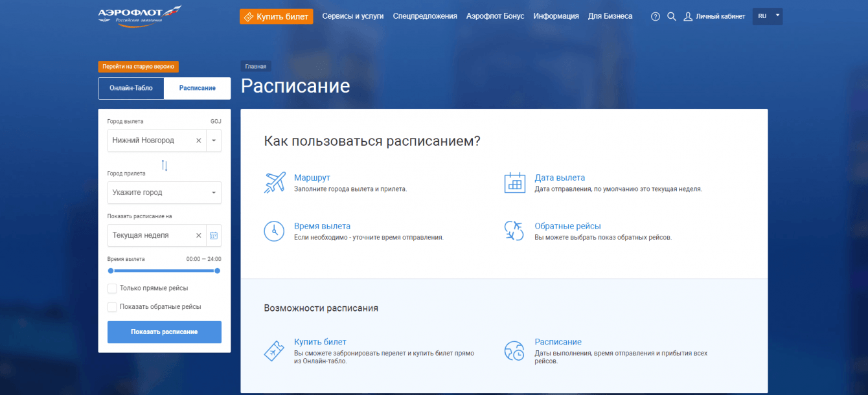This screenshot has width=868, height=395.
Task: Open Сервисы и услуги menu
Action: pos(353,16)
